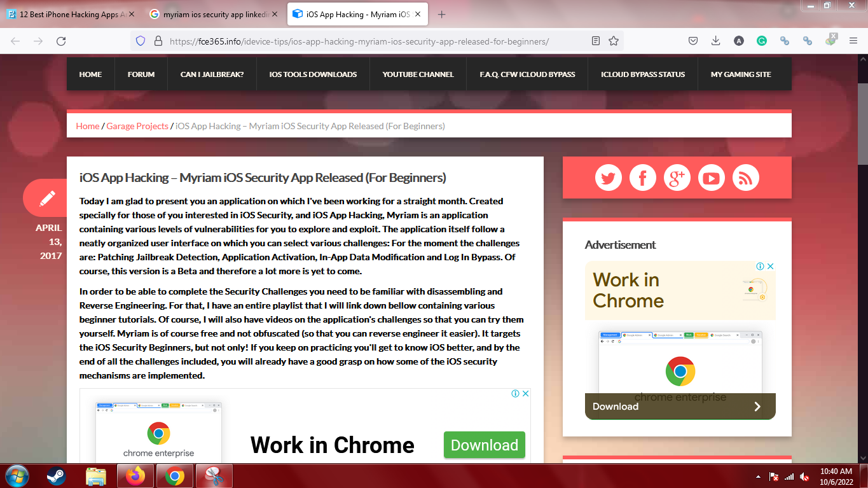Viewport: 868px width, 488px height.
Task: Click AdChoices info icon in article banner ad
Action: tap(515, 394)
